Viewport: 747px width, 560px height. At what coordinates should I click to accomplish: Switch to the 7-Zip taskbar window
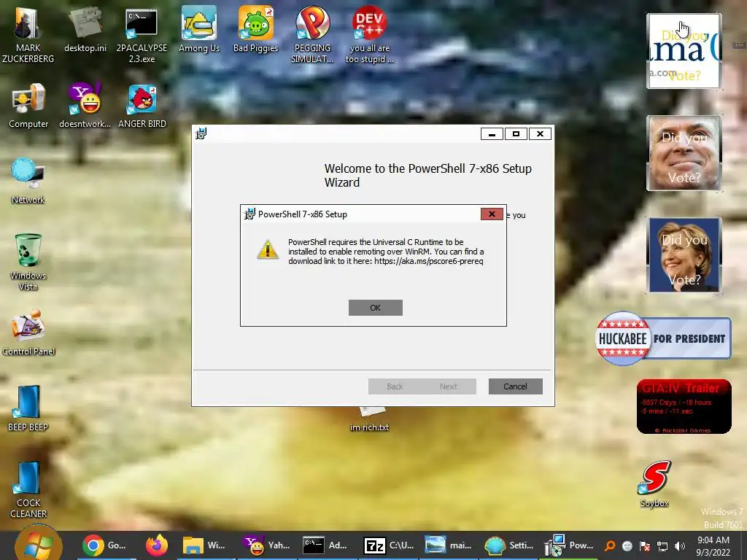point(389,545)
